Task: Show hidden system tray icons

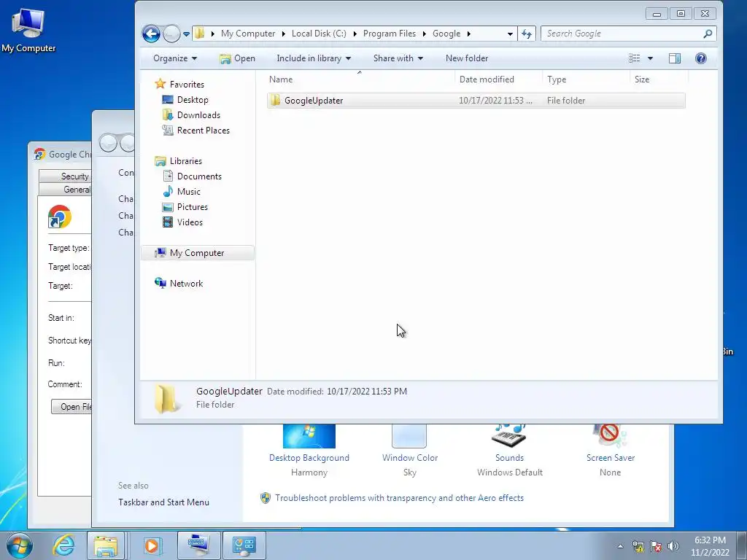Action: point(620,546)
